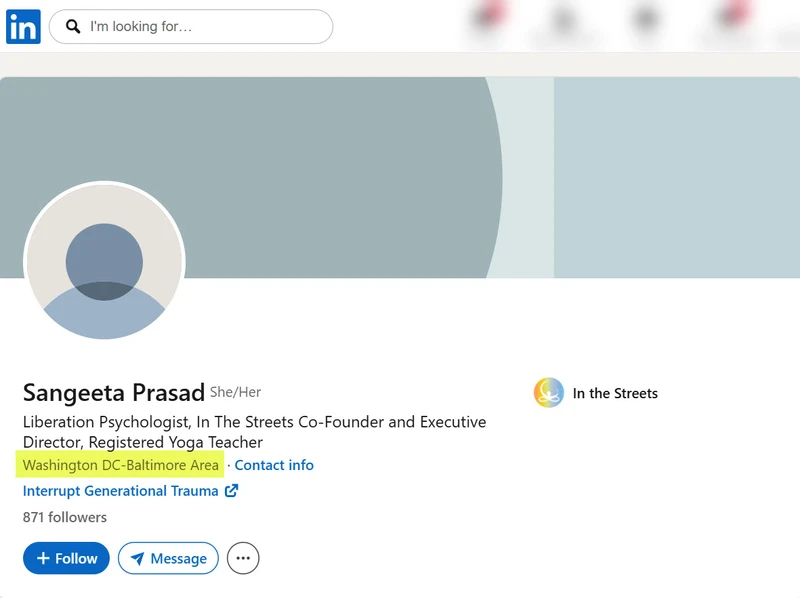Click the profile banner image

pyautogui.click(x=400, y=178)
